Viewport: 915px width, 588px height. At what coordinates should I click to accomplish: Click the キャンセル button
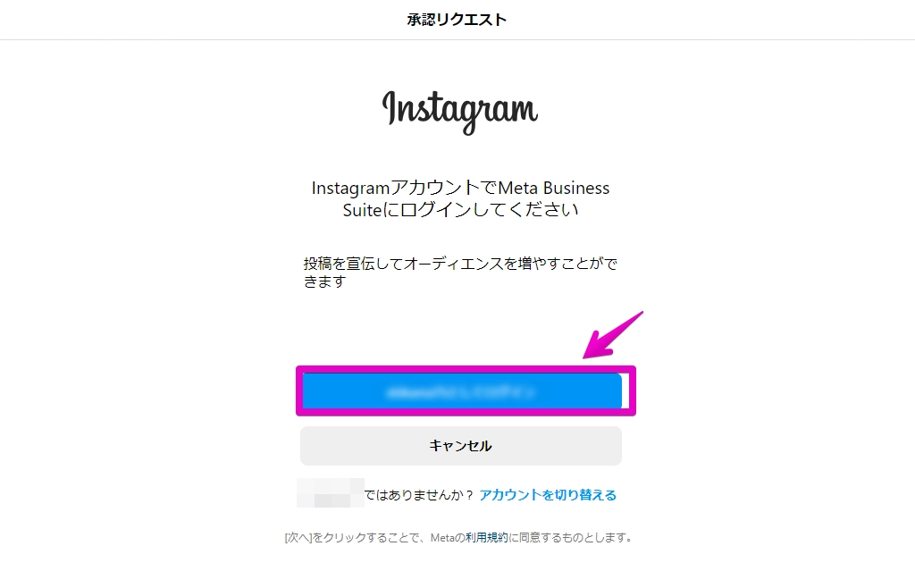(461, 446)
